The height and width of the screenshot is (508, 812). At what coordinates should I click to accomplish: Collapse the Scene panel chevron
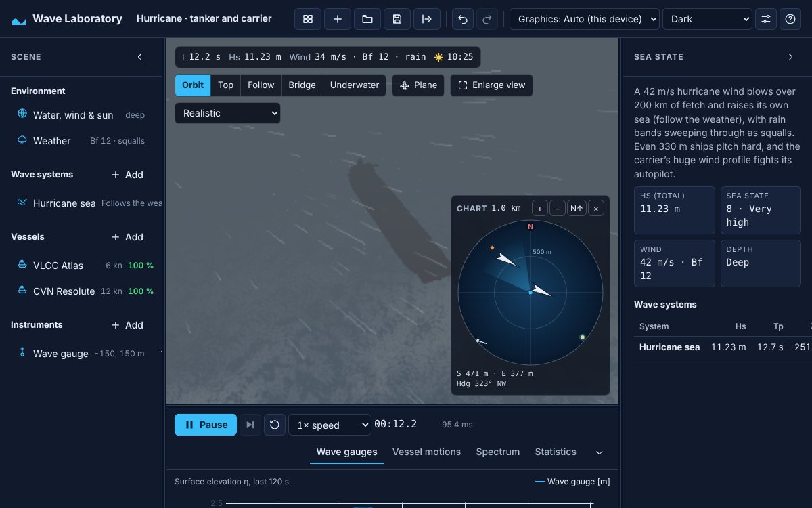pyautogui.click(x=140, y=57)
